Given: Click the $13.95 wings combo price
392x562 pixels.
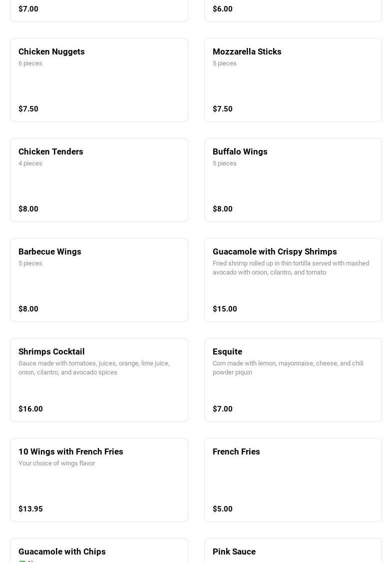Looking at the screenshot, I should pyautogui.click(x=30, y=508).
